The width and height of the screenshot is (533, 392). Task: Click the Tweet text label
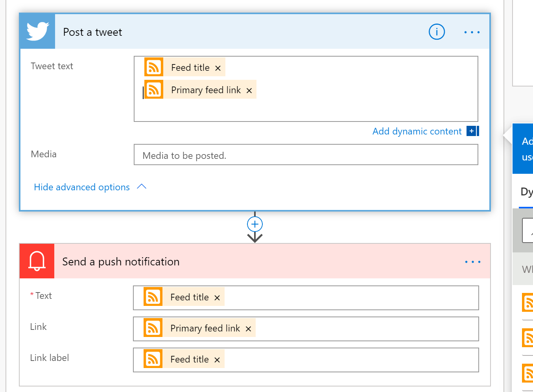point(52,66)
